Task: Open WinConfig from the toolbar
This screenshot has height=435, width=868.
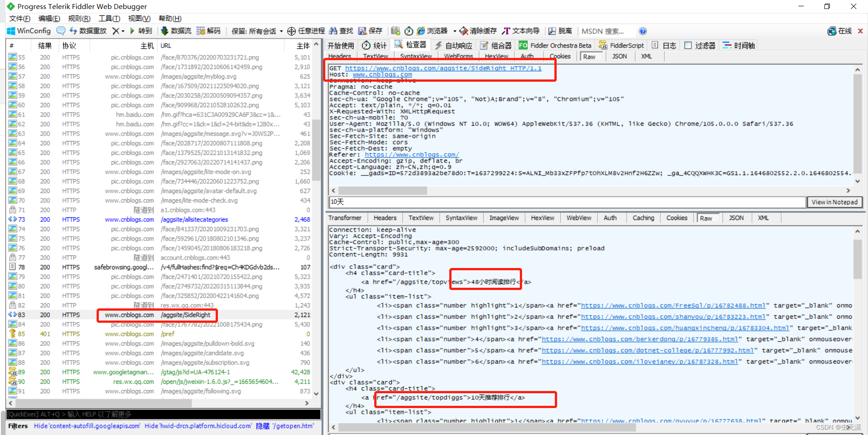Action: coord(29,31)
